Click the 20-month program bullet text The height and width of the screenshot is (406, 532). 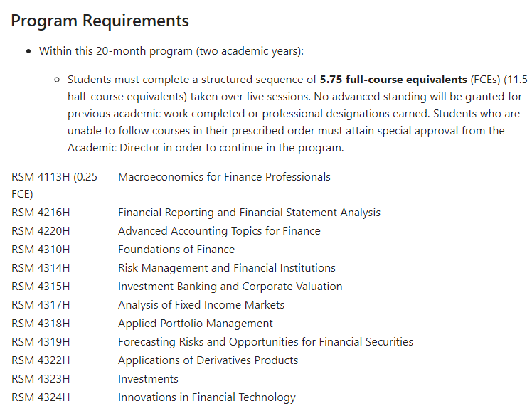pos(171,51)
